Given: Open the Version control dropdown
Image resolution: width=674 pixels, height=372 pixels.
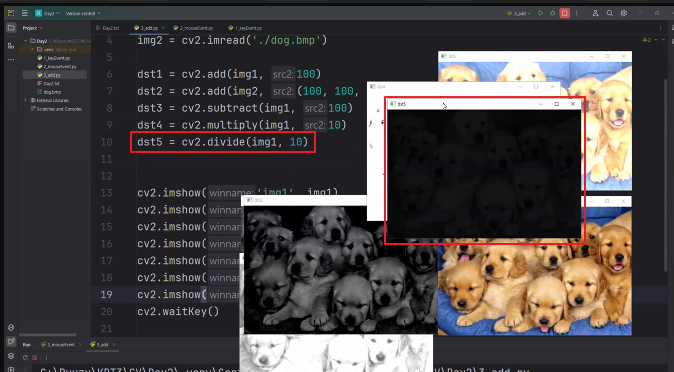Looking at the screenshot, I should pyautogui.click(x=83, y=13).
